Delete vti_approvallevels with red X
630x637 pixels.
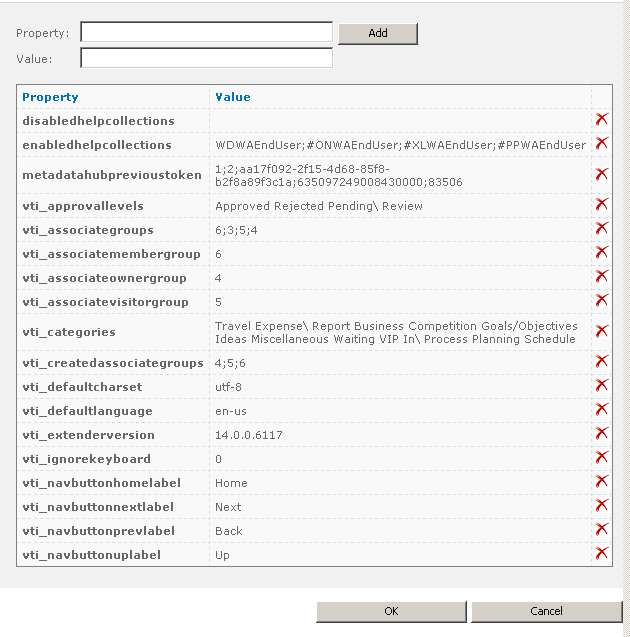(602, 204)
